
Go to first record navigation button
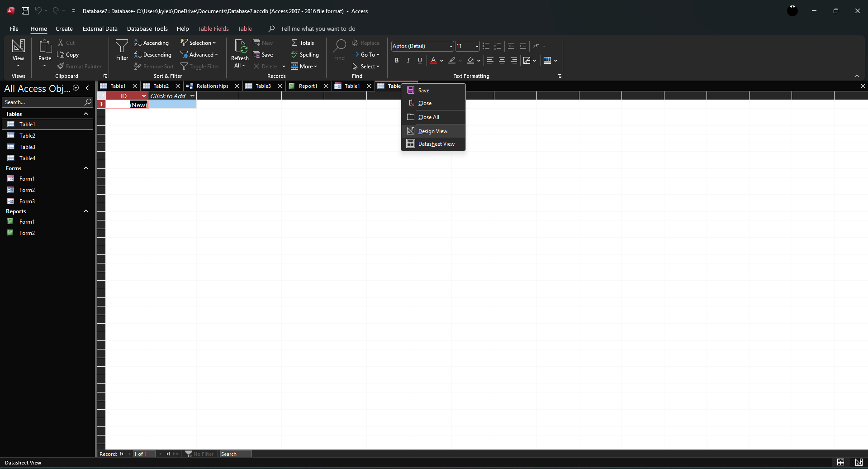click(x=122, y=454)
